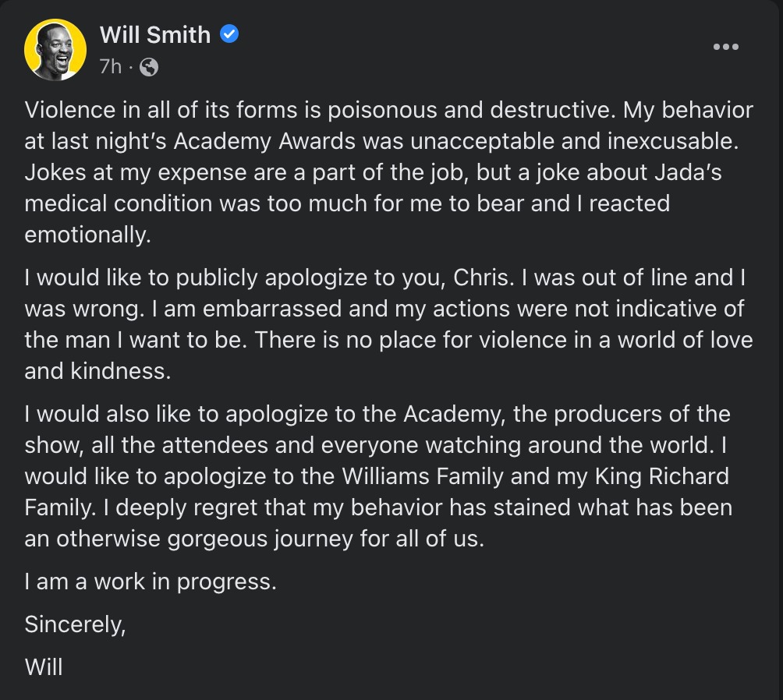
Task: Click the word 'embarrassed' in second paragraph
Action: pos(271,309)
